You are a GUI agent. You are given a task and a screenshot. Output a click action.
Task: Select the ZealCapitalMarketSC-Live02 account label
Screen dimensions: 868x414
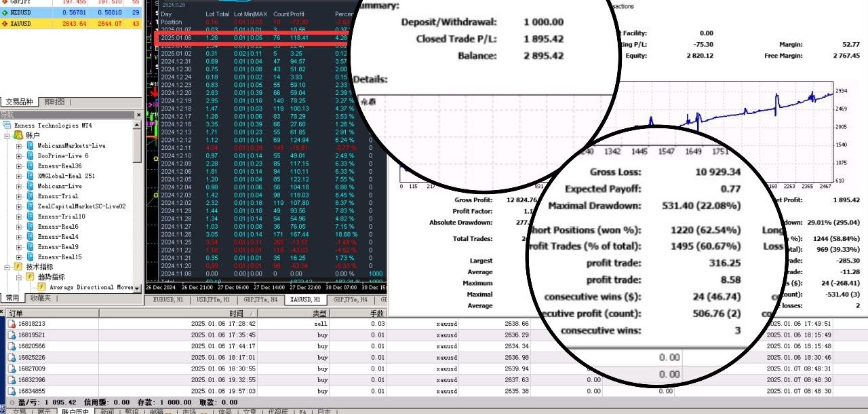81,206
